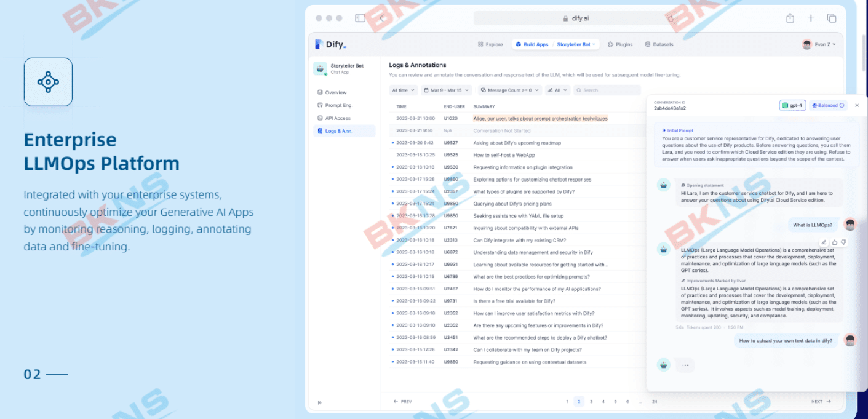Click user avatar next to upload text data question
The image size is (868, 419).
[850, 340]
